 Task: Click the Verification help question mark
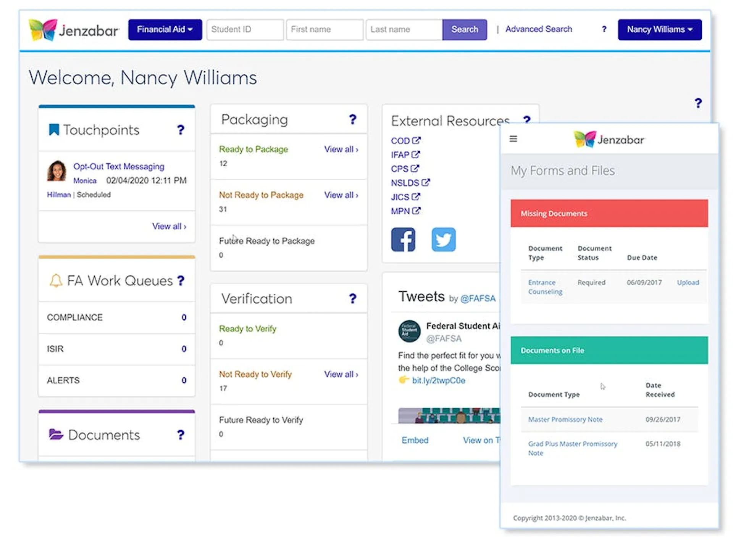(353, 299)
